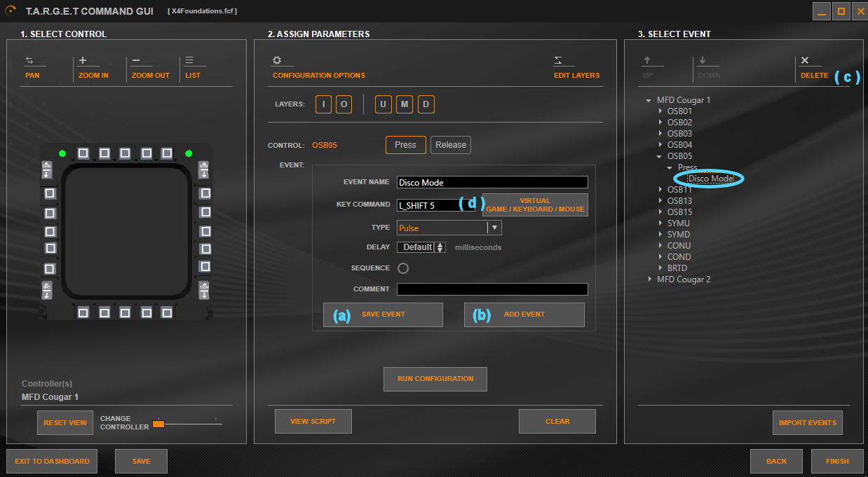Select the CON rocker on MFD image
Viewport: 868px width, 477px height.
[204, 290]
